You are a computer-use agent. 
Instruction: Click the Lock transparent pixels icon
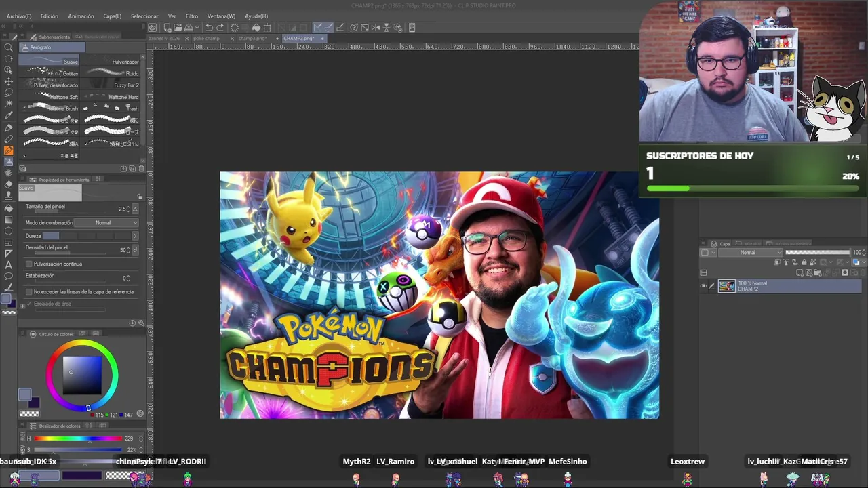pos(813,262)
